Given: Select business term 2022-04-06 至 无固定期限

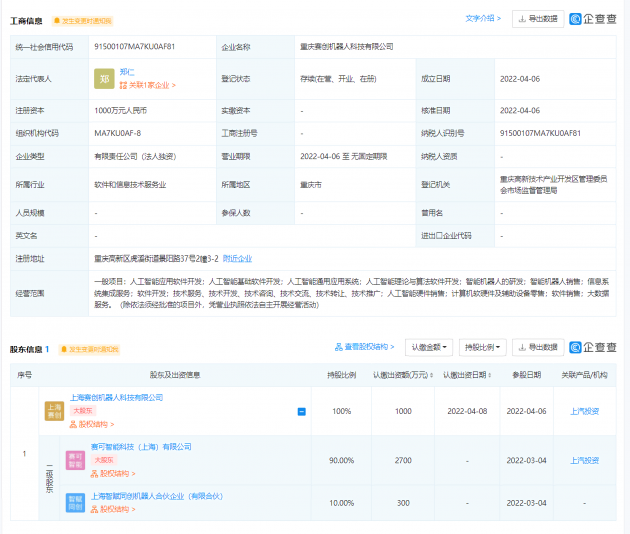Looking at the screenshot, I should pos(344,156).
